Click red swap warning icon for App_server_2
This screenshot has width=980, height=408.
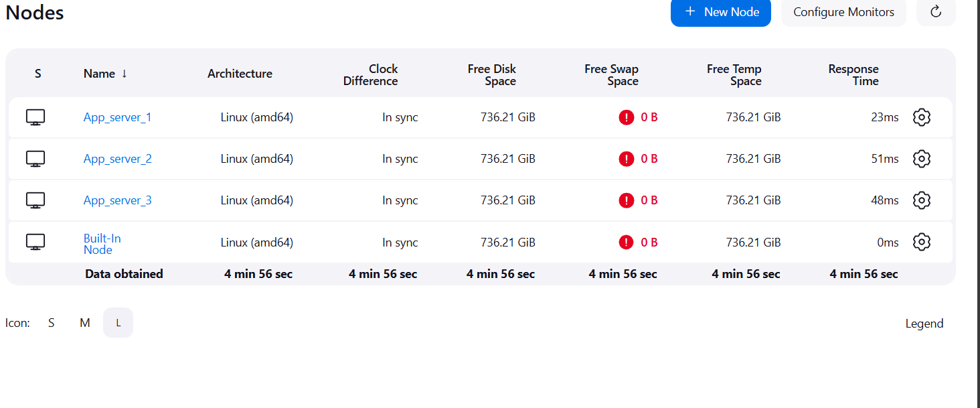[x=626, y=159]
